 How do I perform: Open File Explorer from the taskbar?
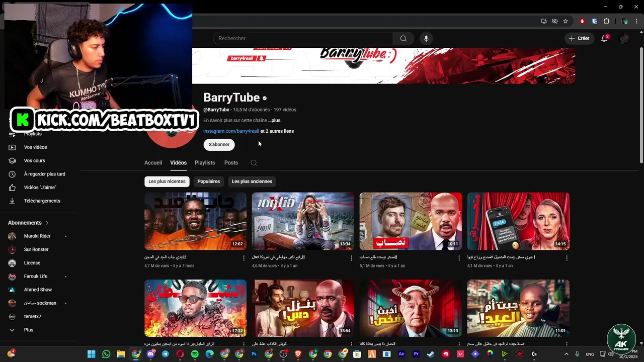coord(121,354)
